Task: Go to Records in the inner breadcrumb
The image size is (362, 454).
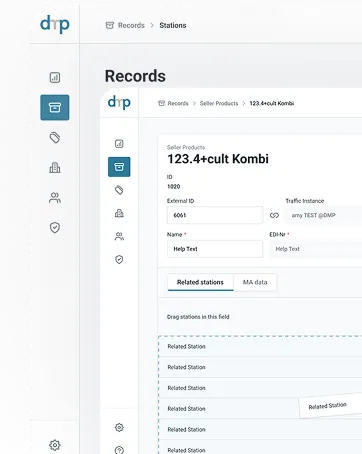Action: tap(178, 103)
